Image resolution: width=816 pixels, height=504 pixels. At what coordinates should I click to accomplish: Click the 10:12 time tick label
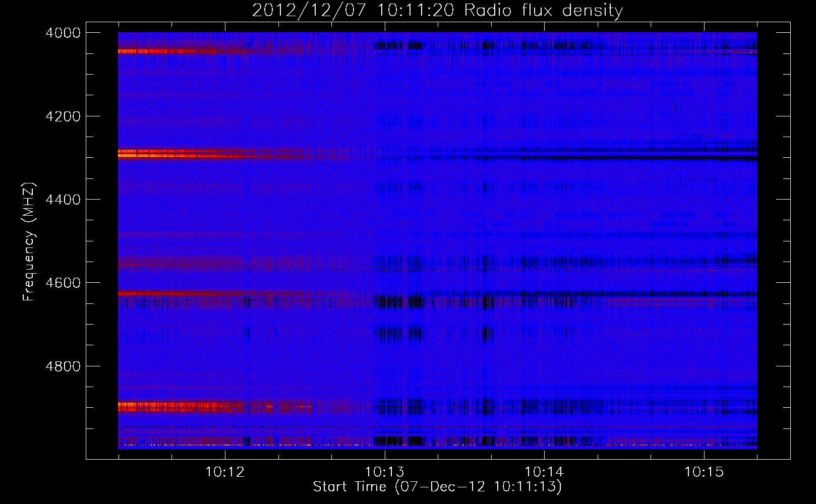(x=225, y=472)
